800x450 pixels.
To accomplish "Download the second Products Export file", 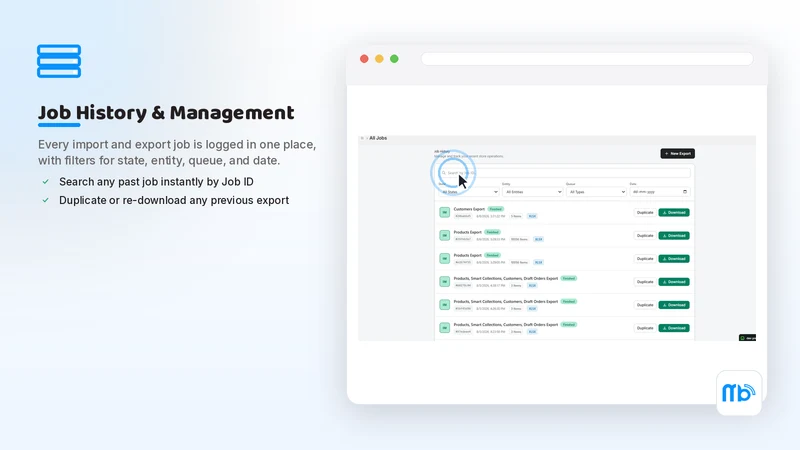I will pos(674,259).
